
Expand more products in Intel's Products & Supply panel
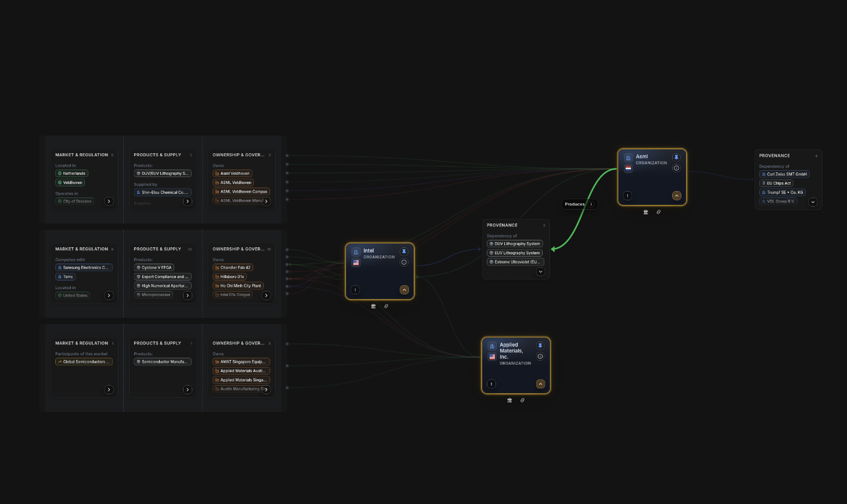187,295
